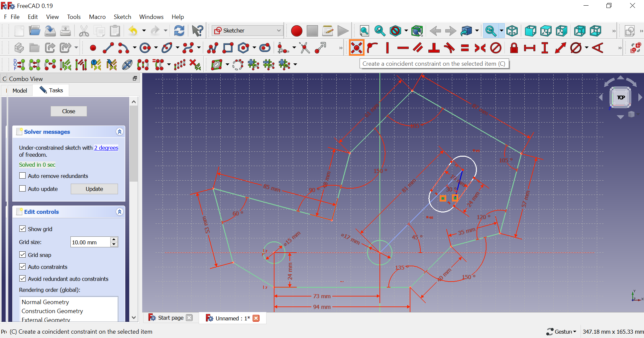Open the Sketch menu

pyautogui.click(x=122, y=17)
